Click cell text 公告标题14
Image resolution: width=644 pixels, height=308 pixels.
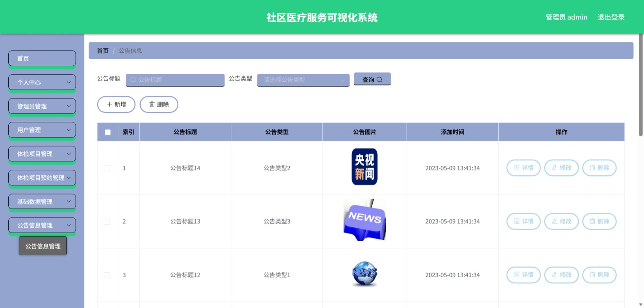point(185,168)
